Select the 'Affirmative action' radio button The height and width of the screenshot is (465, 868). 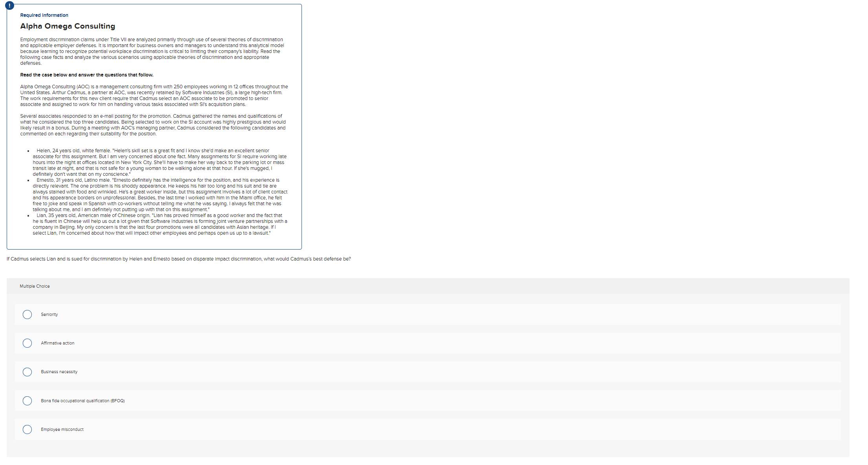click(27, 343)
